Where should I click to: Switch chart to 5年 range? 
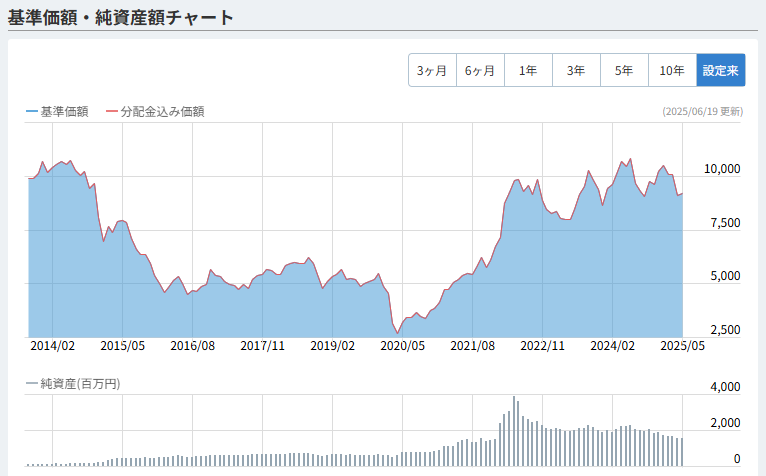624,70
